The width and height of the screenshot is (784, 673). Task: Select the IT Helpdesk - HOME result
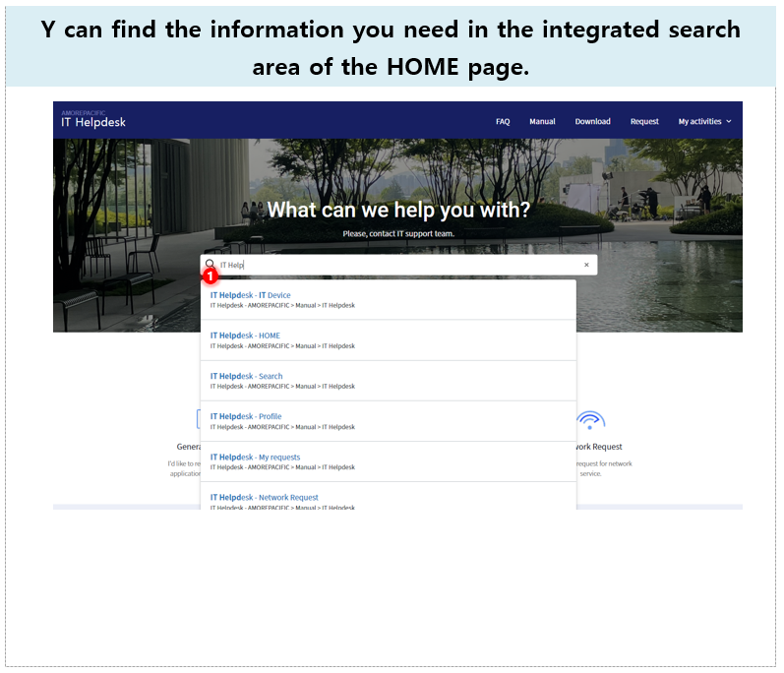[388, 340]
